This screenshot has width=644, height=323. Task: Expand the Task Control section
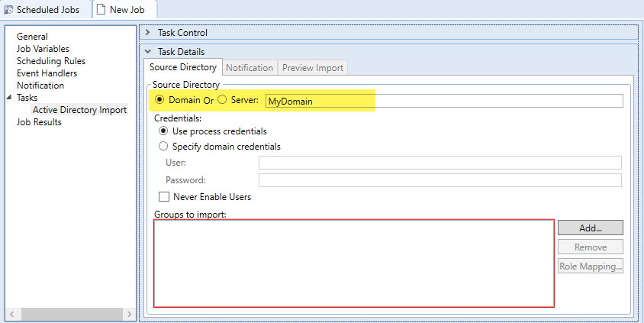point(148,33)
